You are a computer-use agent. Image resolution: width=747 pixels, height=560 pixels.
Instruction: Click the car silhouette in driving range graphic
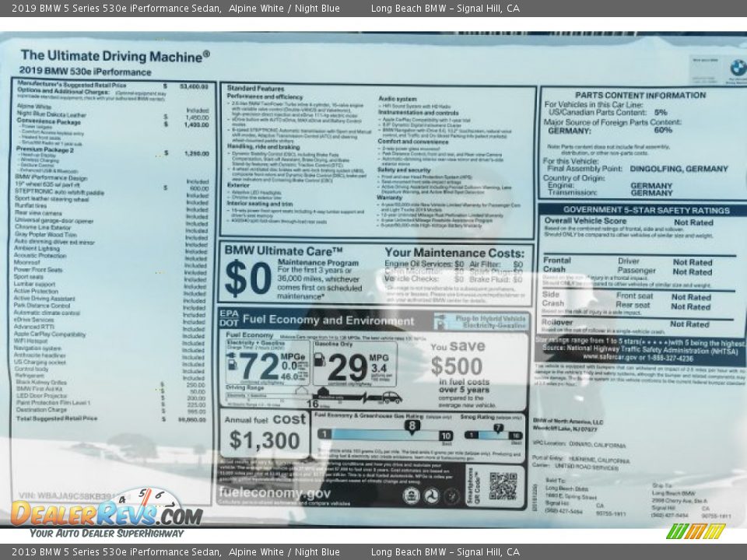391,397
